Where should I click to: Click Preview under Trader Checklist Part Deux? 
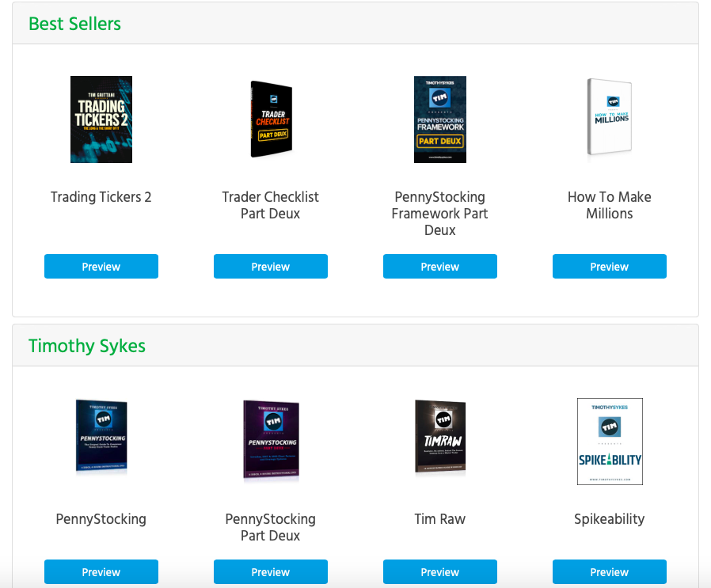(271, 267)
